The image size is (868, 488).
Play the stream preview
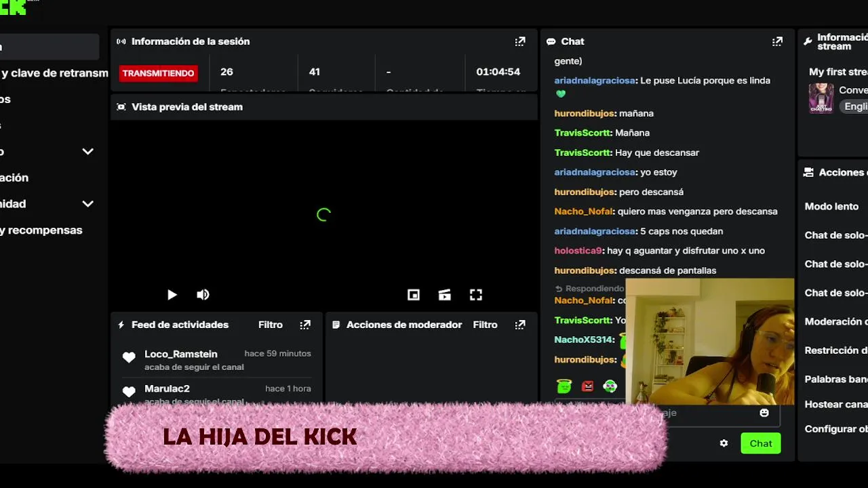172,295
